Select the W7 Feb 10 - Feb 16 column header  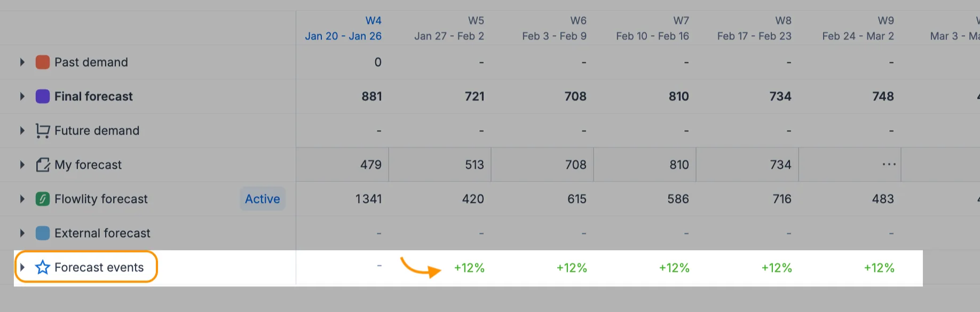click(652, 28)
